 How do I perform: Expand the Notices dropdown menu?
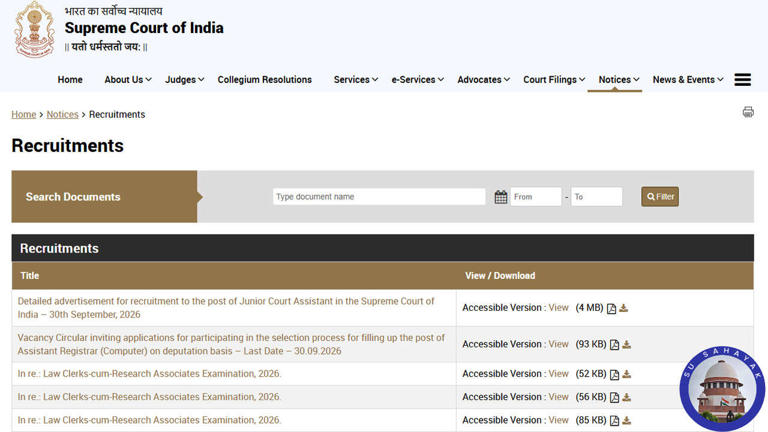(619, 79)
